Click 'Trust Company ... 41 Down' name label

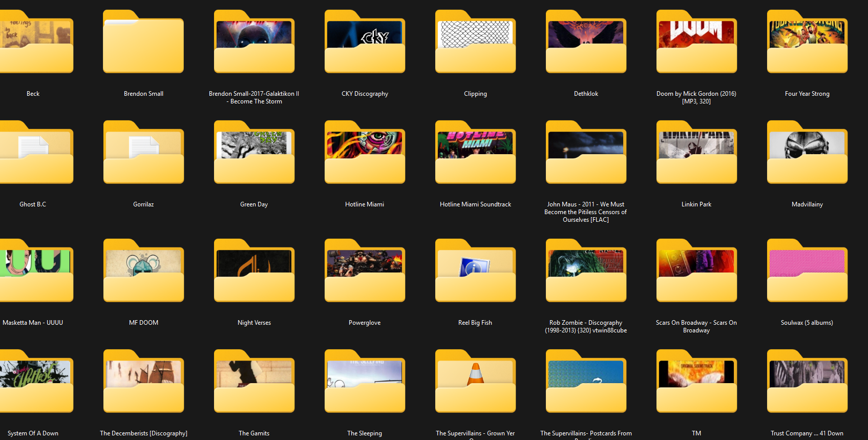tap(807, 433)
